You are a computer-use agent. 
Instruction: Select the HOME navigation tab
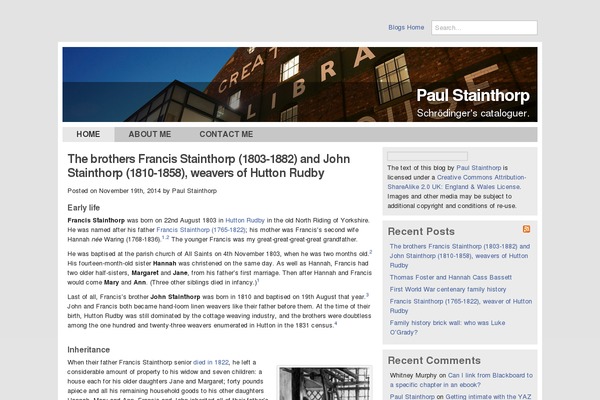88,134
